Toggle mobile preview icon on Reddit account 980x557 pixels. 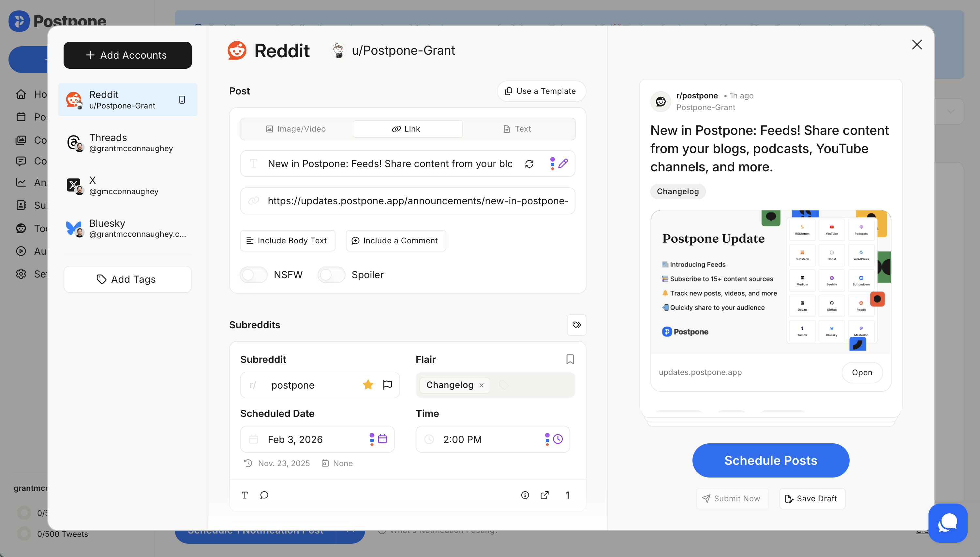coord(182,100)
